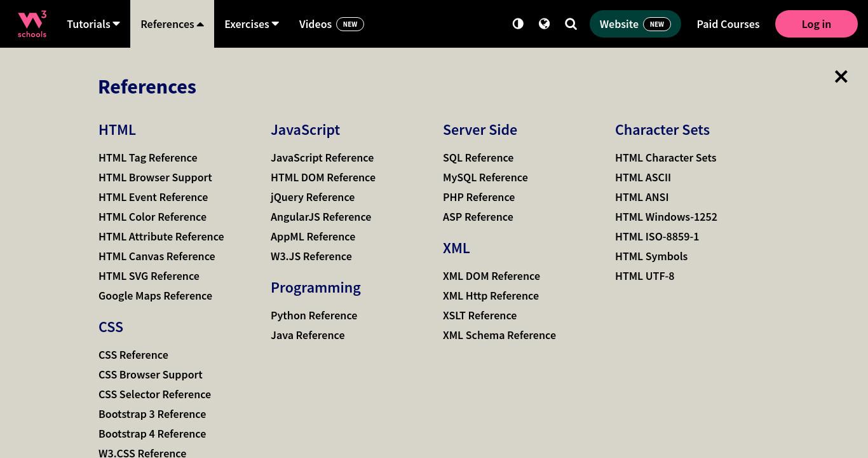This screenshot has width=868, height=458.
Task: Open CSS Reference link
Action: click(x=133, y=354)
